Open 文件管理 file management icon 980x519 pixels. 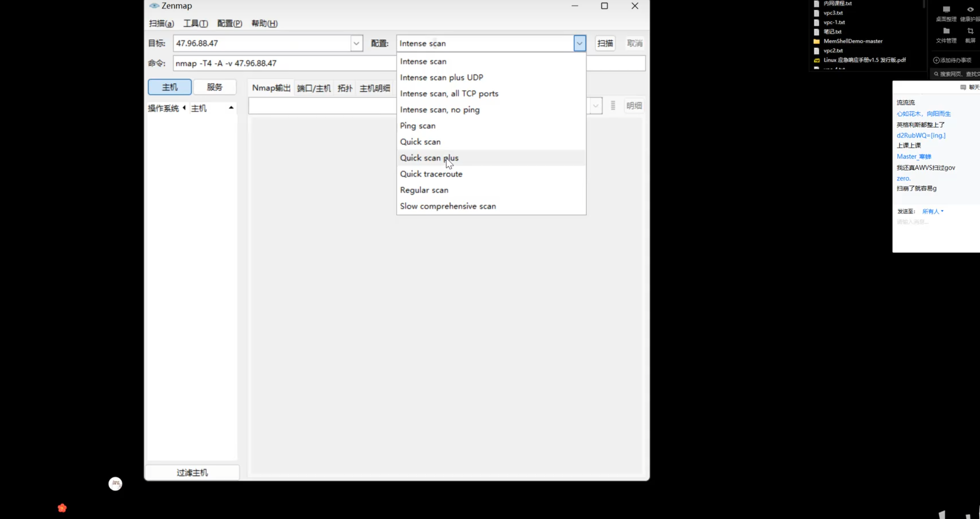pos(946,31)
